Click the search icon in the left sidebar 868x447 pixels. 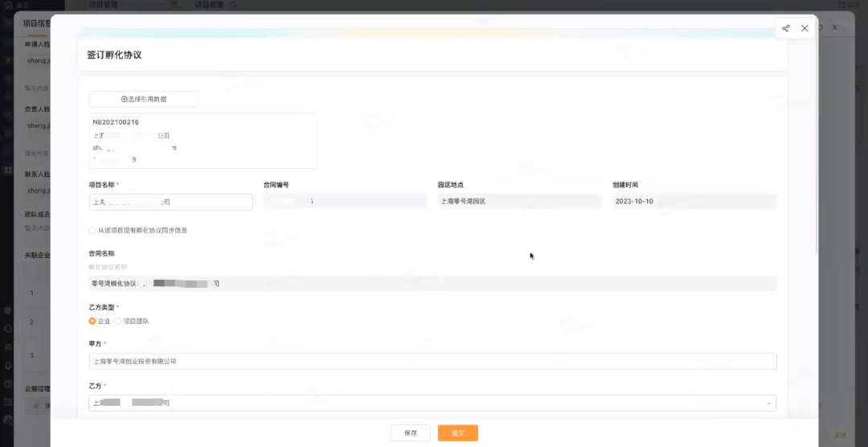point(8,329)
